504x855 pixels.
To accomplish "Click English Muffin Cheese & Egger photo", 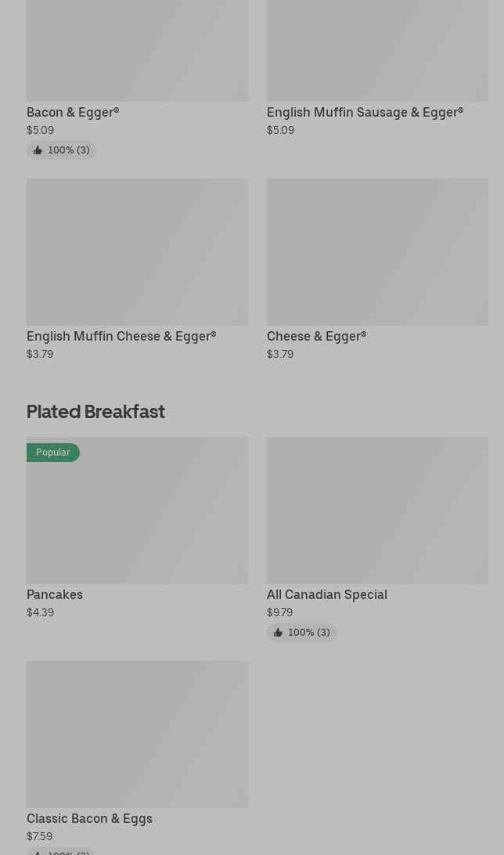I will point(137,252).
